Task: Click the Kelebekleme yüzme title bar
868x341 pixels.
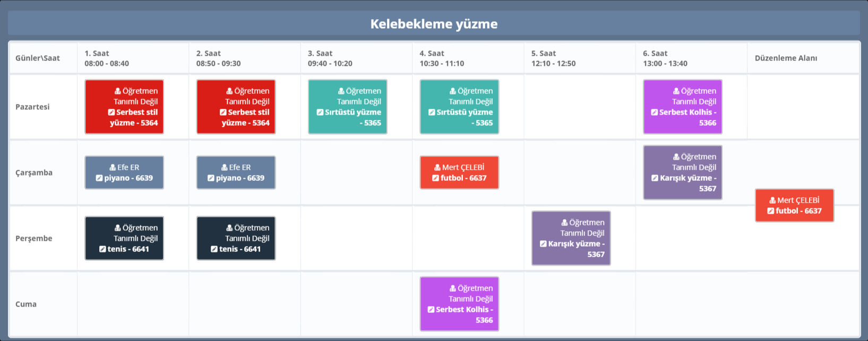Action: click(434, 24)
